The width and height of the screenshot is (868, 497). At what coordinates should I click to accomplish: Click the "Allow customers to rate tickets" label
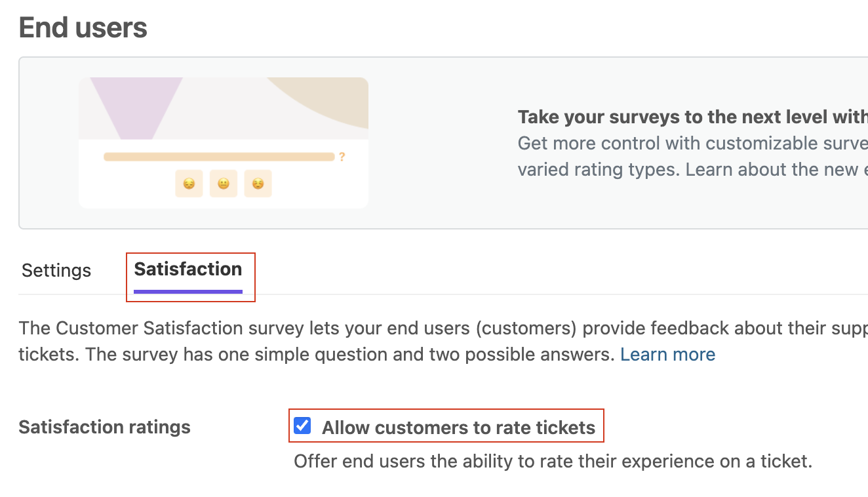(x=458, y=428)
